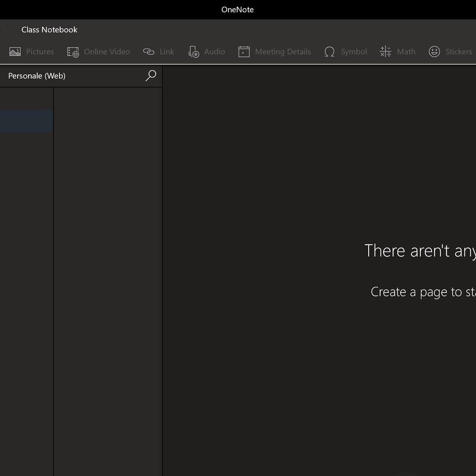Click the blank note canvas above the message

pyautogui.click(x=319, y=150)
